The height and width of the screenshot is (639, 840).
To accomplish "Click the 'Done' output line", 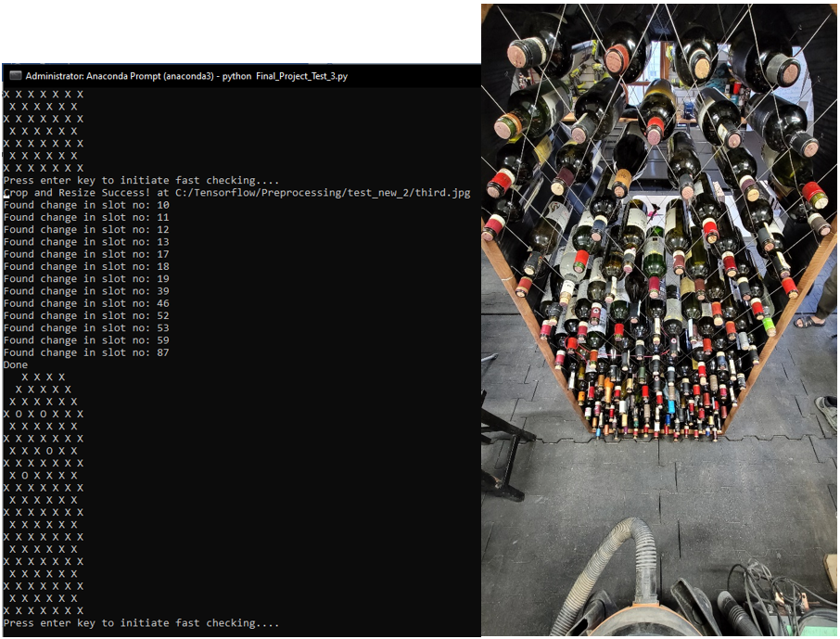I will click(16, 365).
